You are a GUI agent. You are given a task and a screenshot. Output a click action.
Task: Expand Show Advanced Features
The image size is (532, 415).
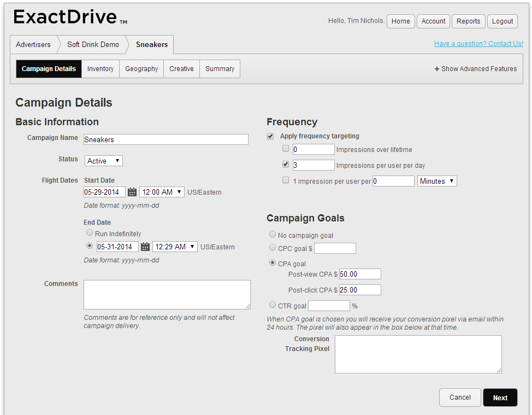click(476, 68)
